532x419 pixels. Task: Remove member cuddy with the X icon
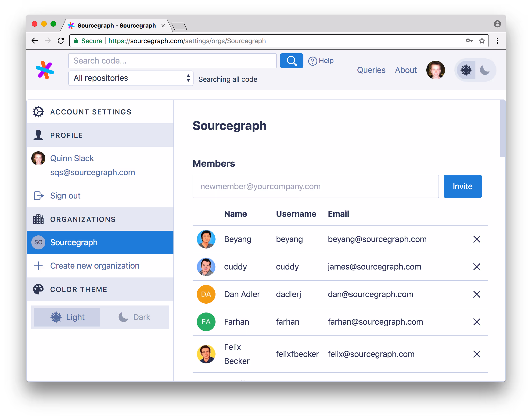pos(477,267)
